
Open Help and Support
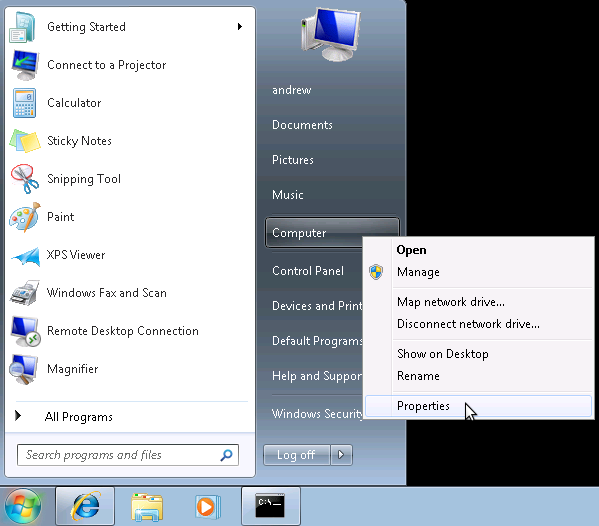tap(317, 376)
